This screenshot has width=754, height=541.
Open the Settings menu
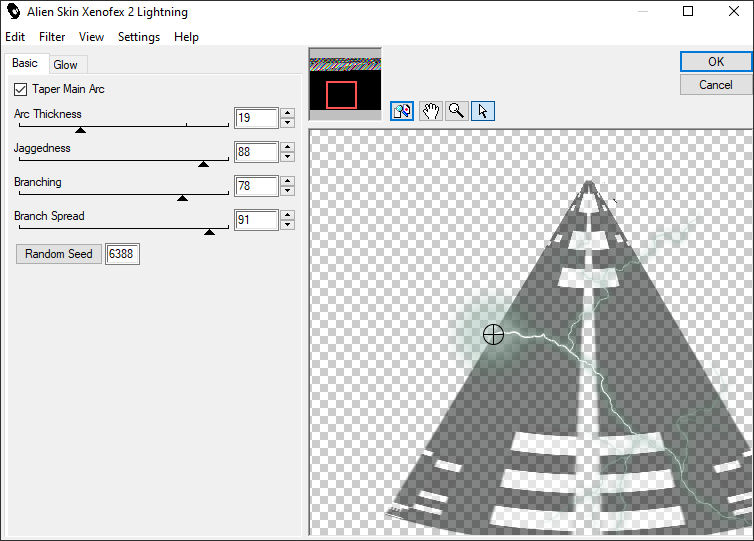(x=139, y=37)
